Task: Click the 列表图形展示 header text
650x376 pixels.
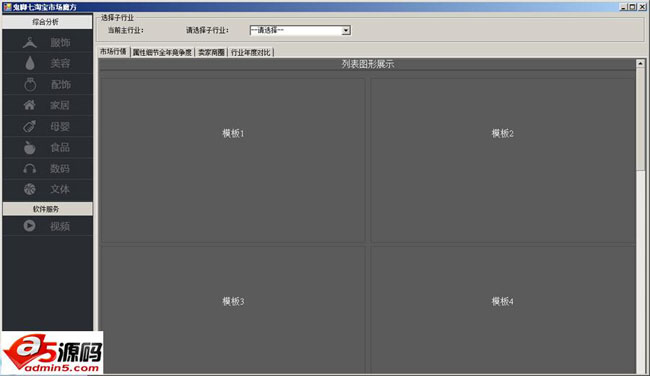Action: click(367, 64)
